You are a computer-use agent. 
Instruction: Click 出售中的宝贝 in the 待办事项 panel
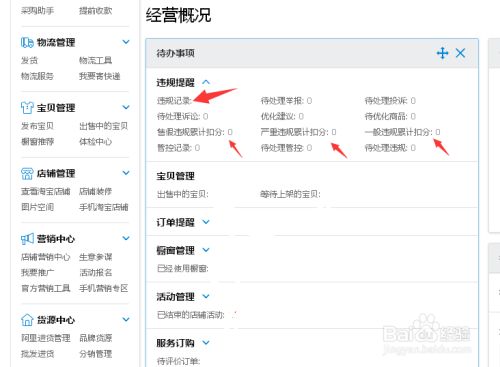pyautogui.click(x=183, y=194)
